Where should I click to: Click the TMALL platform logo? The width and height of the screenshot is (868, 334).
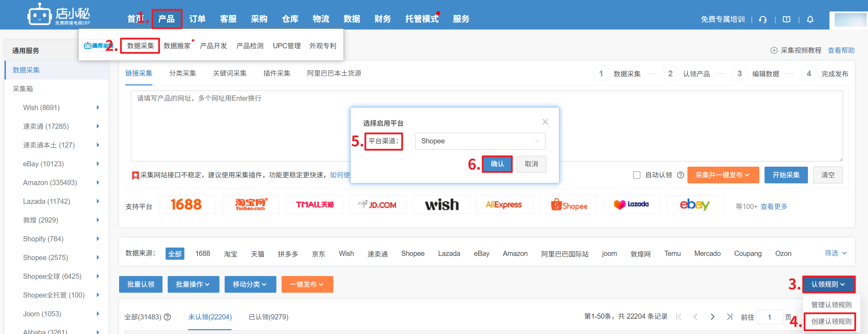click(314, 204)
